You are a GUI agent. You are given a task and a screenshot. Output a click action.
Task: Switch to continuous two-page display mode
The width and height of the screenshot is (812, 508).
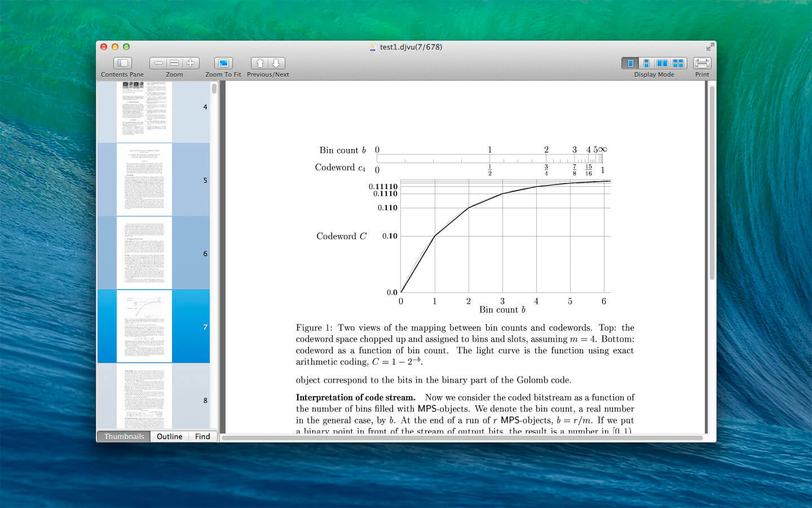[678, 63]
